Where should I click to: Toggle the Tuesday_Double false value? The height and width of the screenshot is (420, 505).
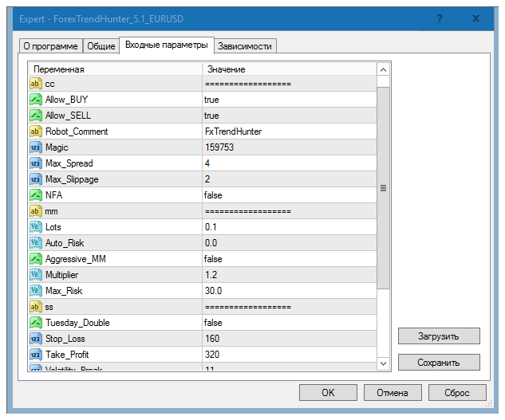point(213,323)
